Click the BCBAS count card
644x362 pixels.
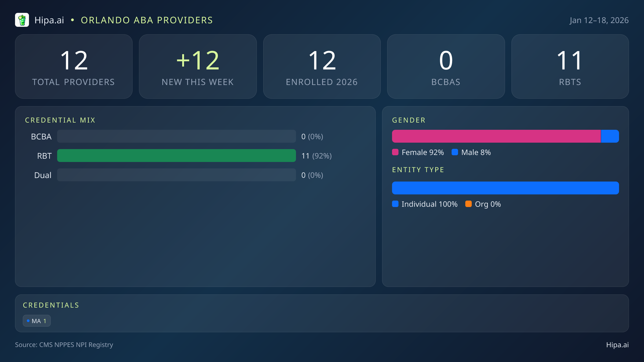[446, 66]
